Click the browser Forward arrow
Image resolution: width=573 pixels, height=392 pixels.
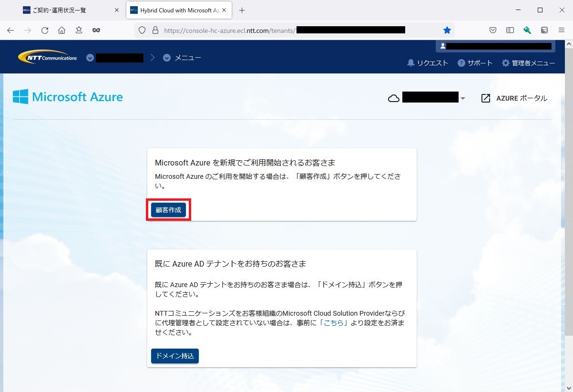(28, 30)
